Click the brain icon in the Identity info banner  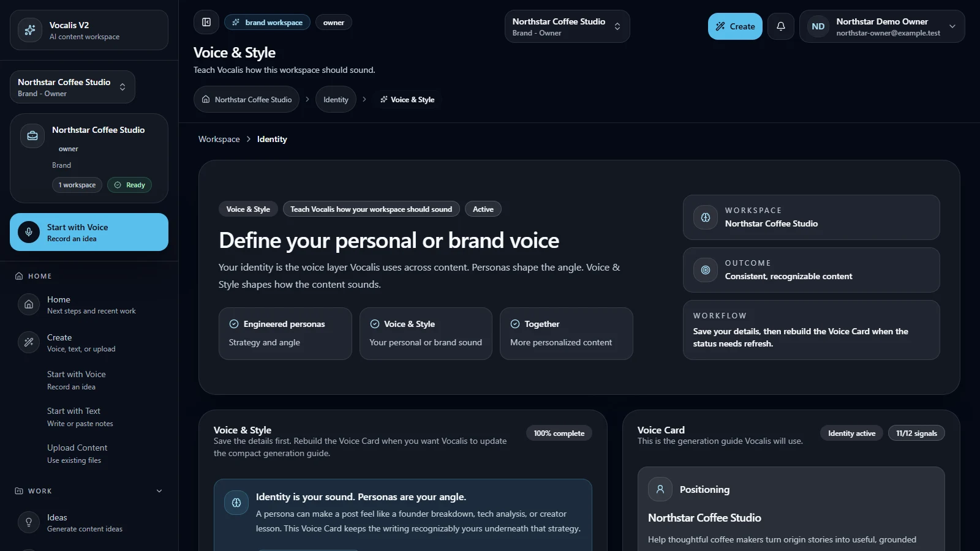(x=236, y=503)
